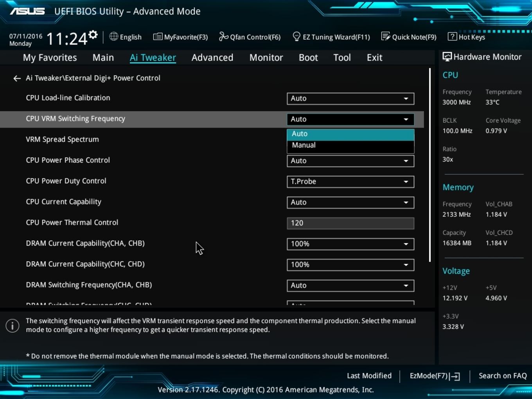Click Search on FAQ link
The width and height of the screenshot is (532, 399).
pyautogui.click(x=503, y=376)
